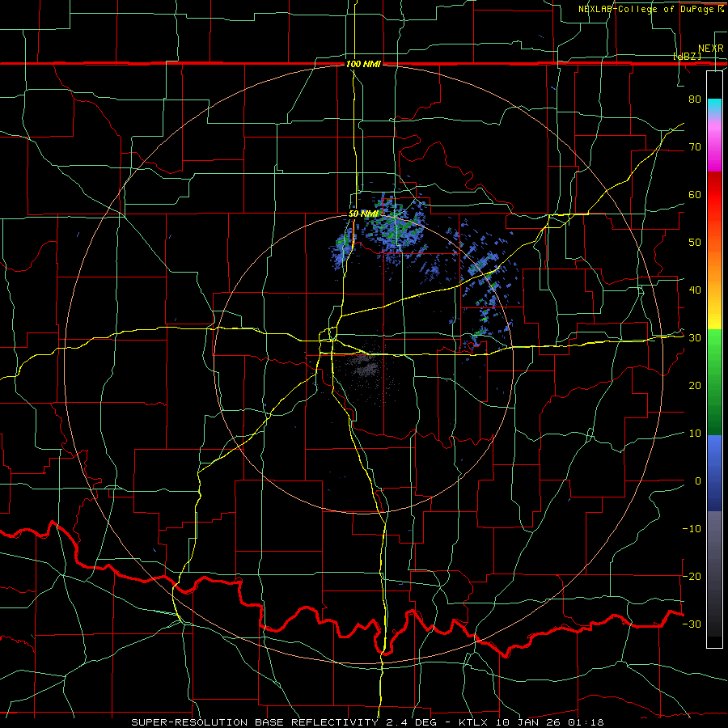Click the blue band of the color bar
Viewport: 728px width, 728px height.
pos(714,473)
